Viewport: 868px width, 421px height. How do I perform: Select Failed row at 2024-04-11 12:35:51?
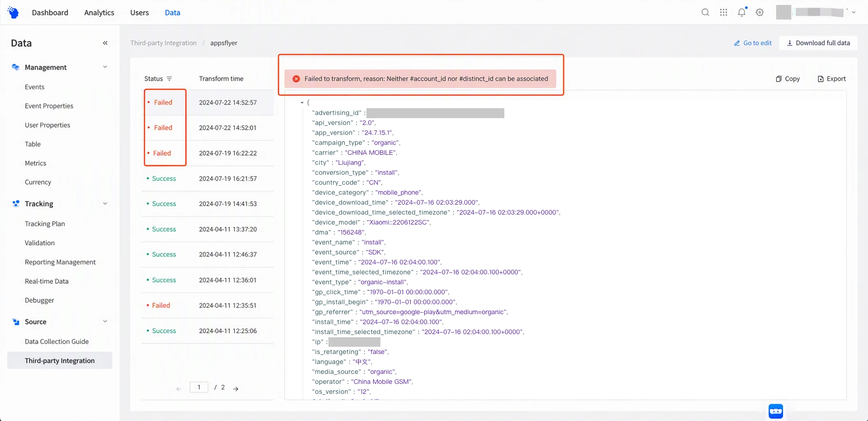tap(207, 305)
